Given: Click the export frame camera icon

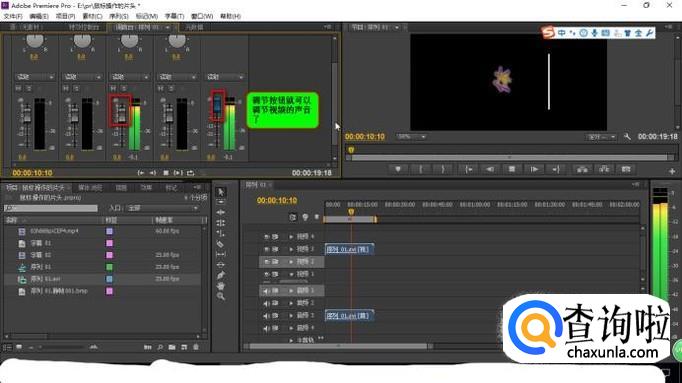Looking at the screenshot, I should [x=626, y=169].
